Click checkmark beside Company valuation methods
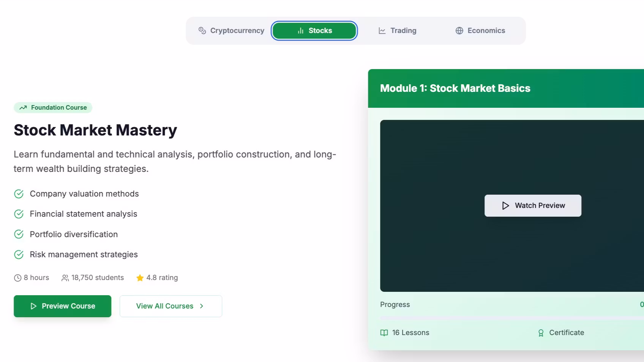The height and width of the screenshot is (362, 644). coord(19,194)
